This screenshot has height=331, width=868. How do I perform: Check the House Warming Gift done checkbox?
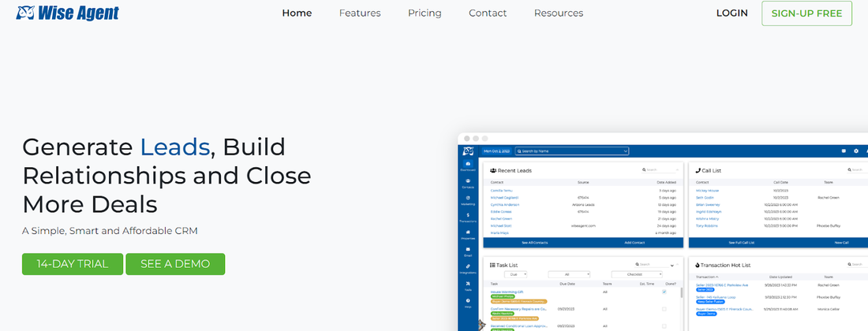point(664,292)
